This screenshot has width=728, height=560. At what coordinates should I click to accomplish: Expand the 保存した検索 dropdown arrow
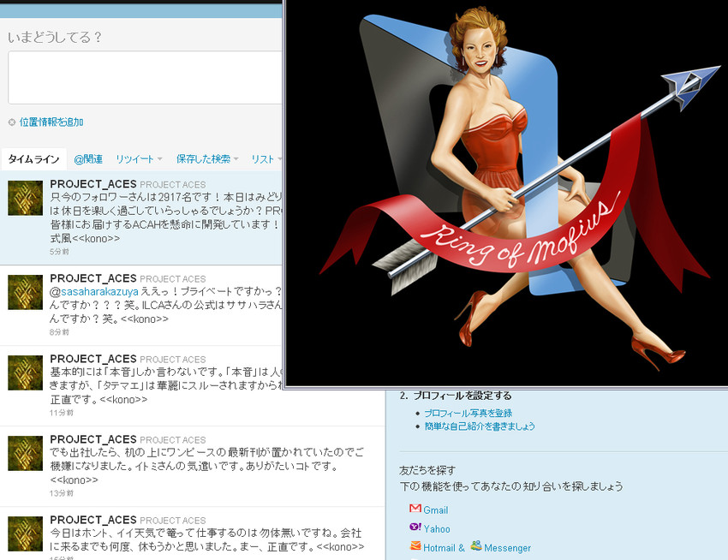(236, 159)
